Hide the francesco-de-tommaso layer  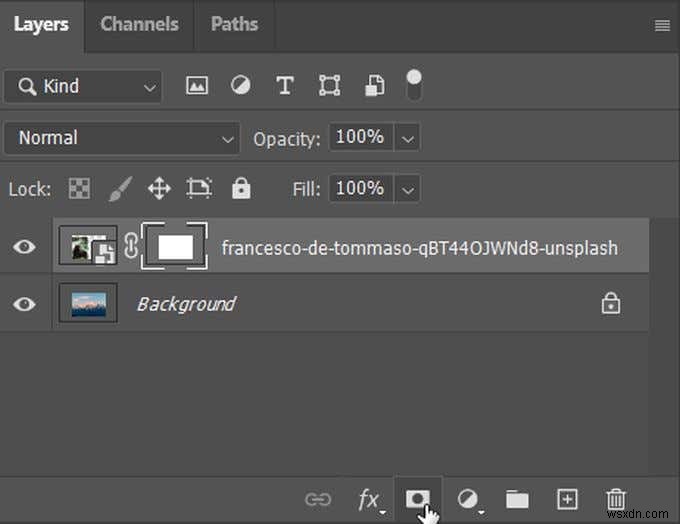[24, 247]
